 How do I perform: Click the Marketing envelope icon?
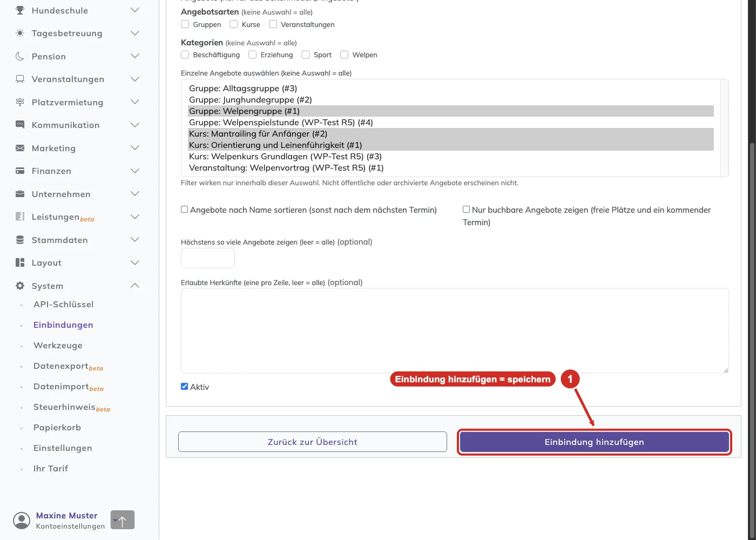coord(20,148)
